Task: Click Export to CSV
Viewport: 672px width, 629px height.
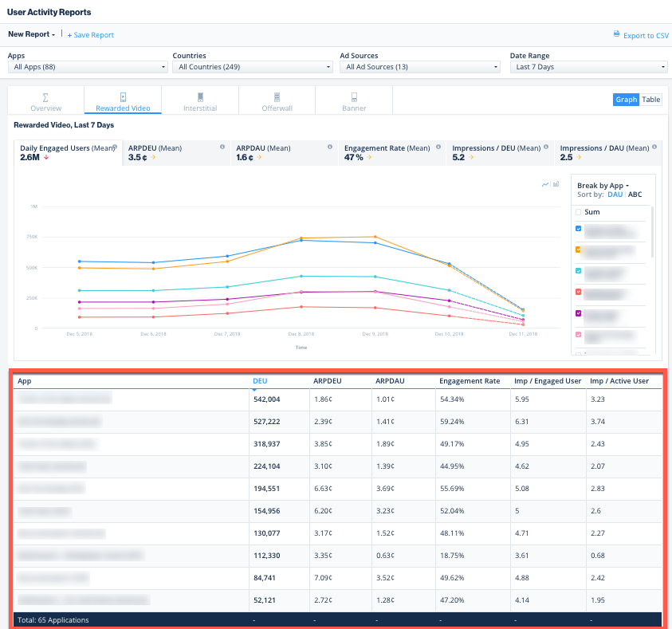Action: click(x=641, y=35)
